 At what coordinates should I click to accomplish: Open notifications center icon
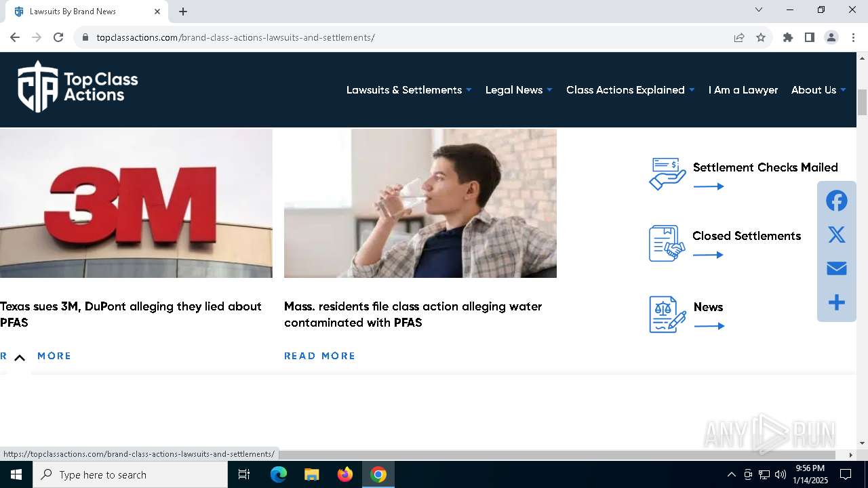click(x=846, y=474)
